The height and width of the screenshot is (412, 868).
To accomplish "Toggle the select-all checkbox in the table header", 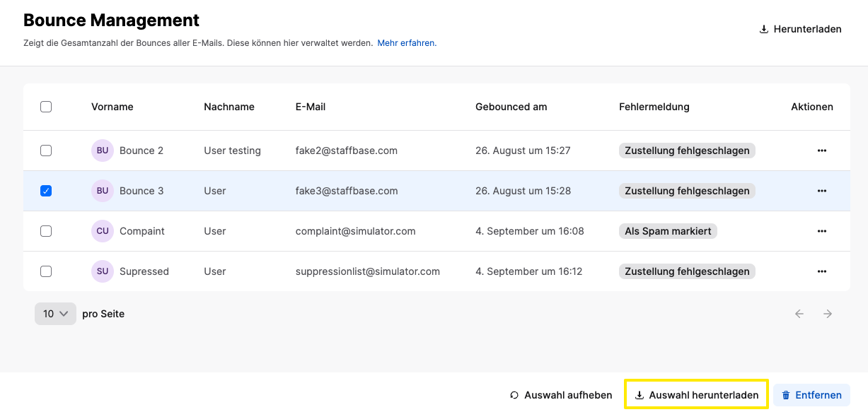I will click(x=46, y=107).
